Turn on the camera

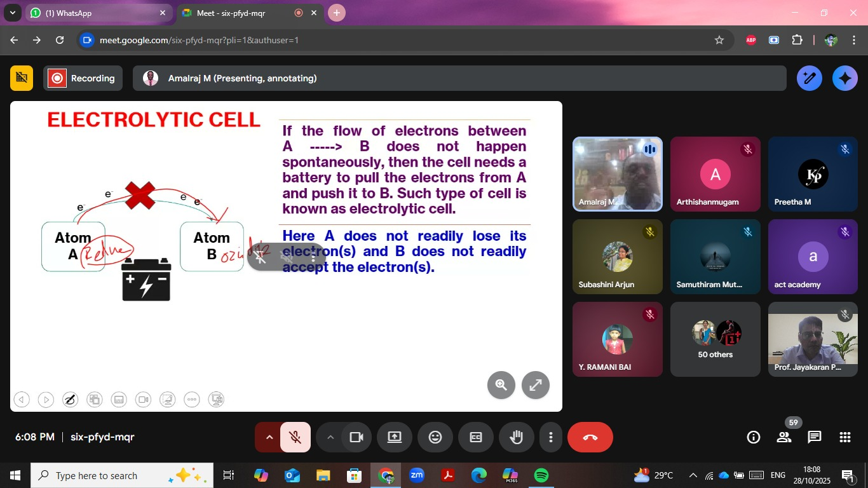[x=356, y=437]
